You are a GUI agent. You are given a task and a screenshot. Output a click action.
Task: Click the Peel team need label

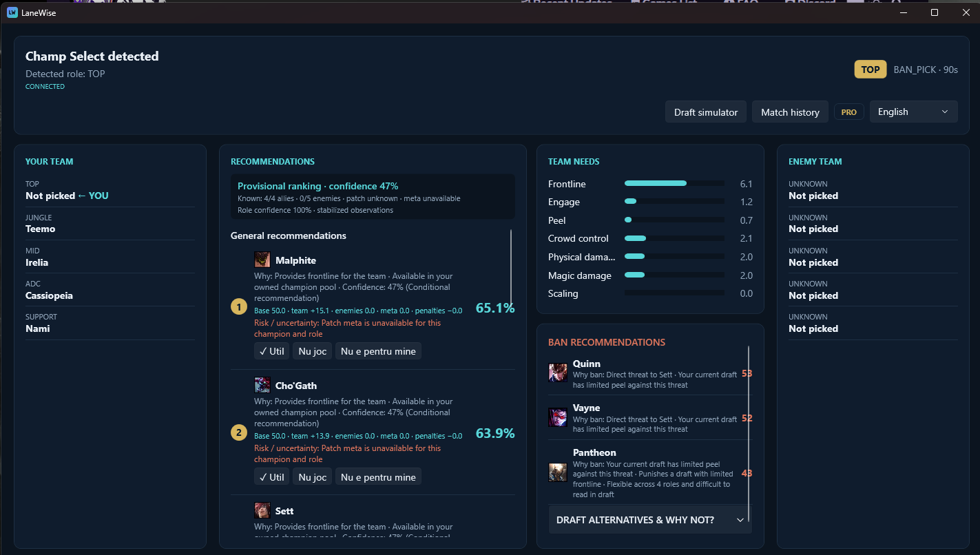tap(557, 220)
